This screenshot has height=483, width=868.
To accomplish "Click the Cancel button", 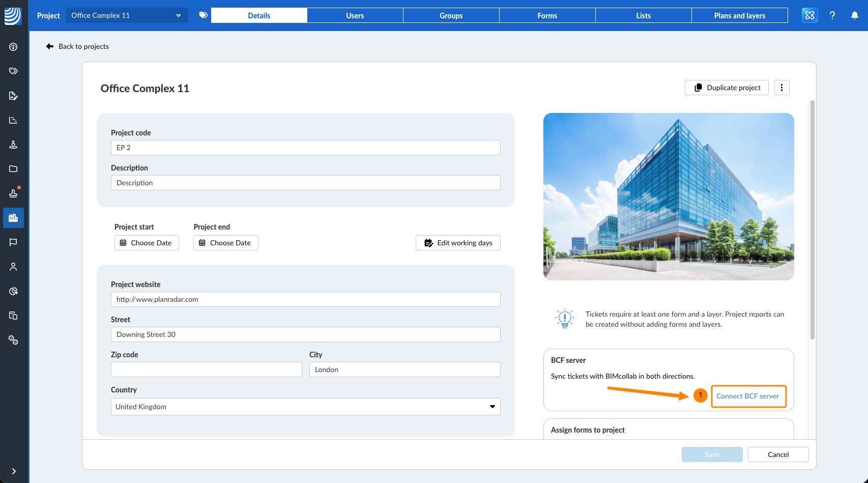I will [x=778, y=454].
